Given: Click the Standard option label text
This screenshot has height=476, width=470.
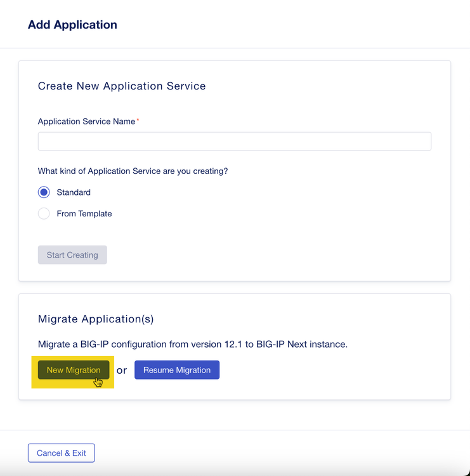Looking at the screenshot, I should [74, 192].
